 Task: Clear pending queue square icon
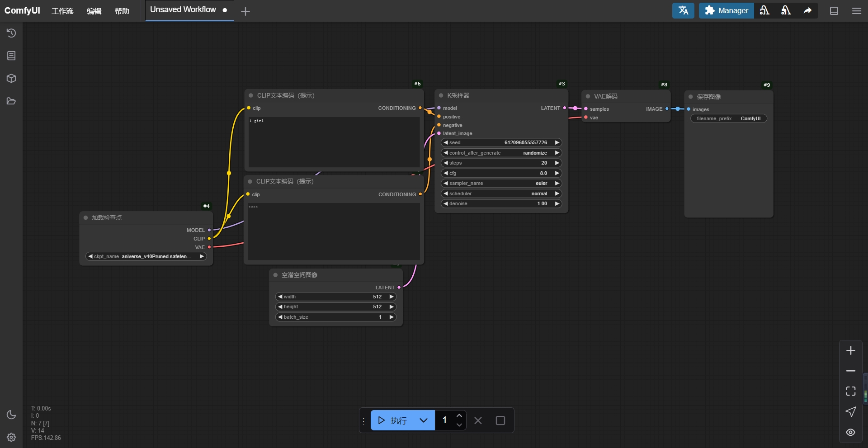[x=500, y=420]
